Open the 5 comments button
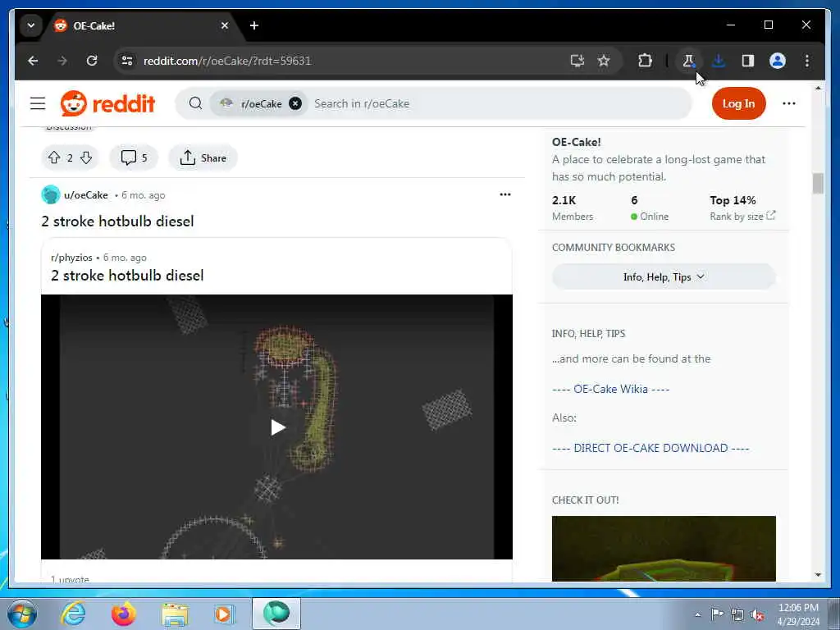This screenshot has width=840, height=630. click(x=134, y=157)
